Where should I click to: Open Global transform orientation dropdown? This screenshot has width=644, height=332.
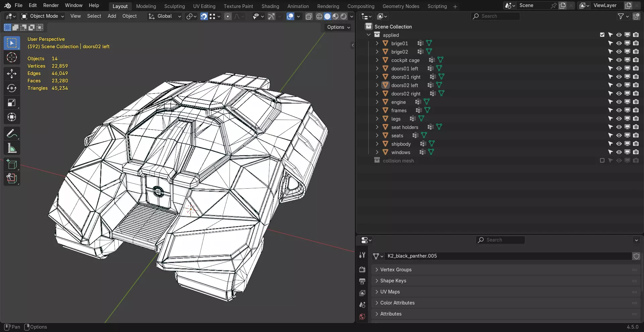click(x=165, y=16)
